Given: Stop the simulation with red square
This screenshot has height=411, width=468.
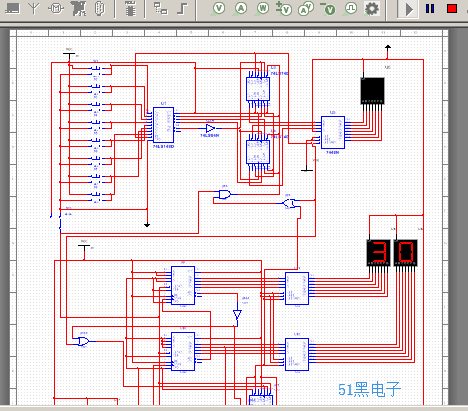Looking at the screenshot, I should [452, 9].
